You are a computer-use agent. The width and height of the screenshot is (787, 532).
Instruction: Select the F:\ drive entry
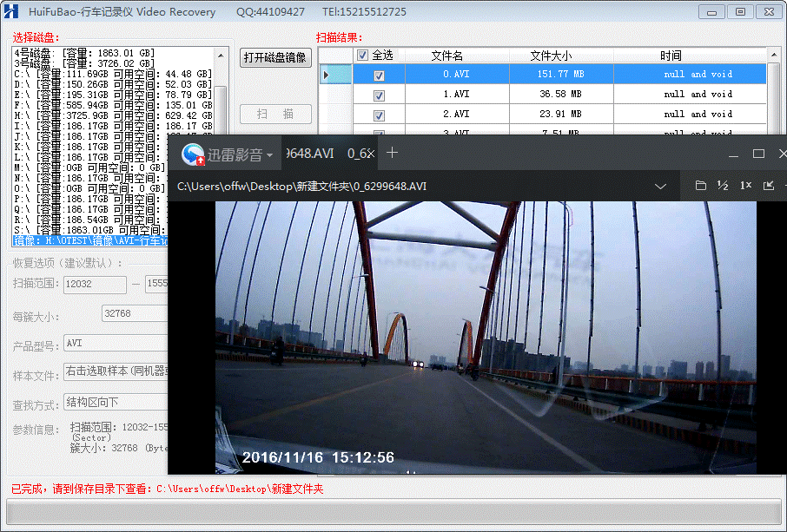coord(113,105)
